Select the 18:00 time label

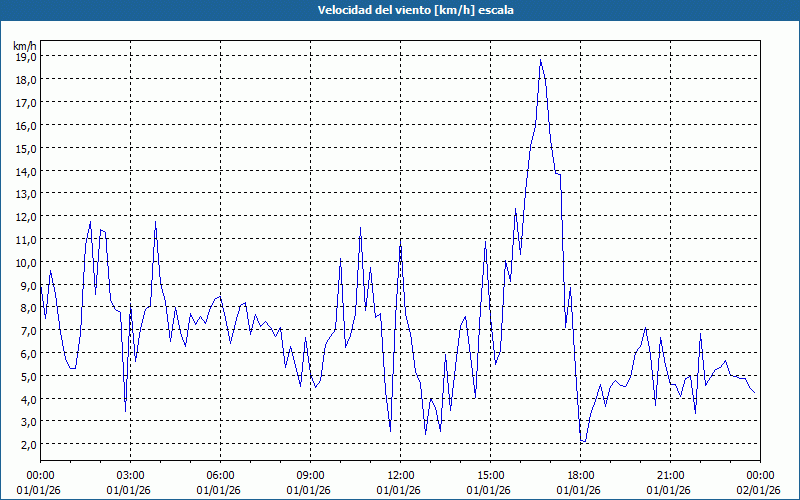[580, 475]
